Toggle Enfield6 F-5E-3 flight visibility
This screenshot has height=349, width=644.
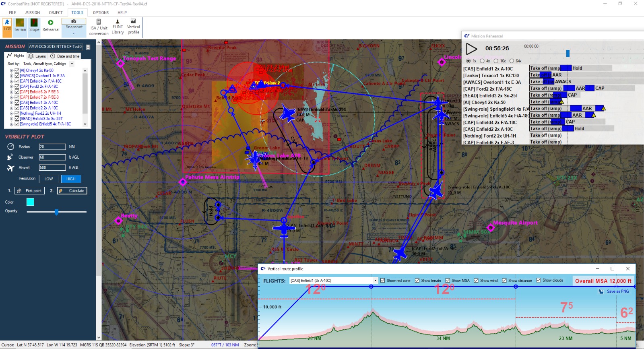click(x=17, y=92)
